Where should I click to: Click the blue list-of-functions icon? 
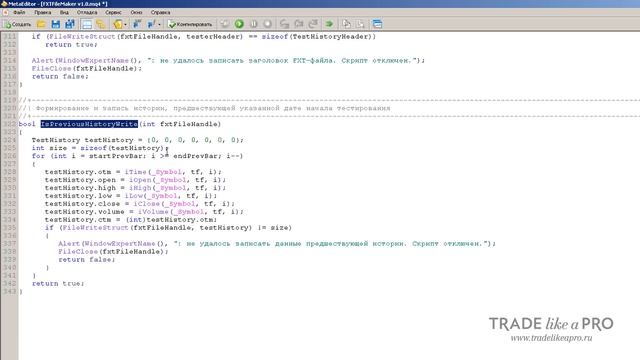click(137, 24)
